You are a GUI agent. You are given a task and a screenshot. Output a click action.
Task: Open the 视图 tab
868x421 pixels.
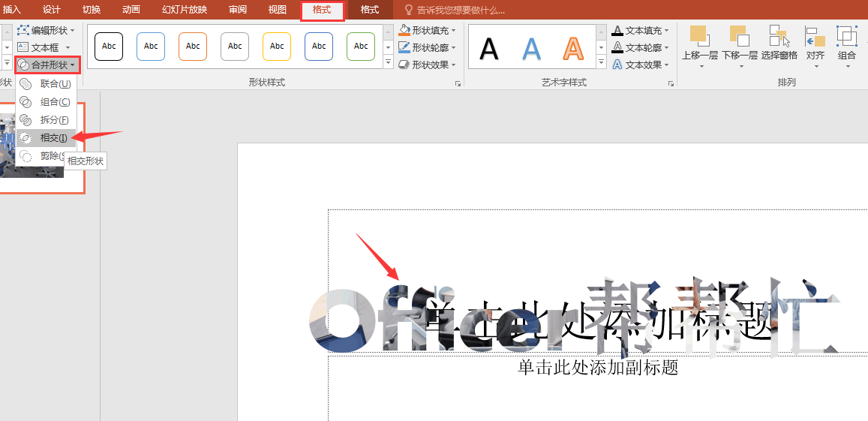point(278,10)
